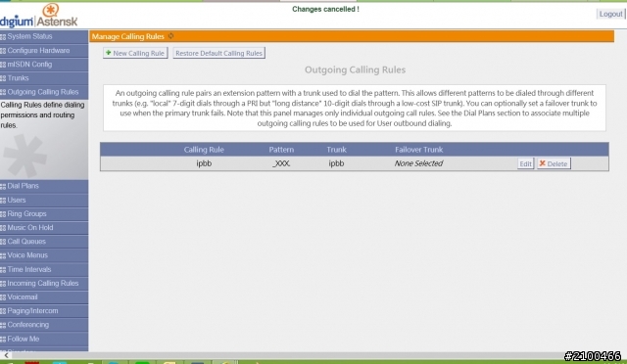This screenshot has width=627, height=364.
Task: Click grid icon next to System Status
Action: coord(3,37)
